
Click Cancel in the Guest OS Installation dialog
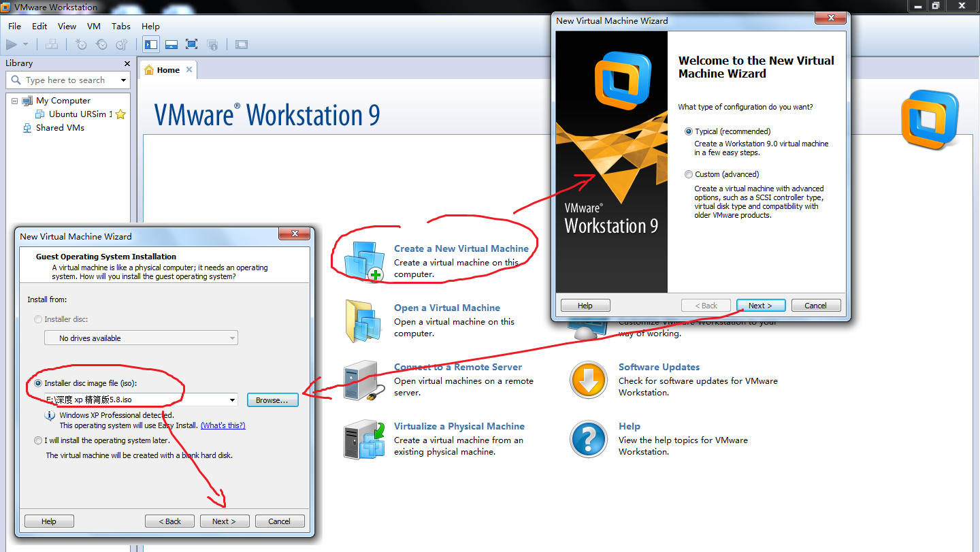click(x=279, y=521)
